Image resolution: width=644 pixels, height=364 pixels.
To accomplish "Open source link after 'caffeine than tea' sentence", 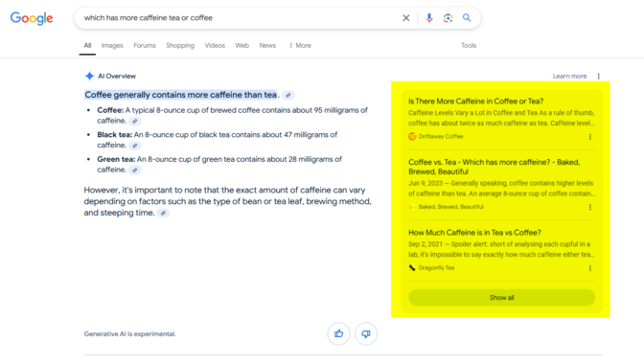I will pos(288,95).
